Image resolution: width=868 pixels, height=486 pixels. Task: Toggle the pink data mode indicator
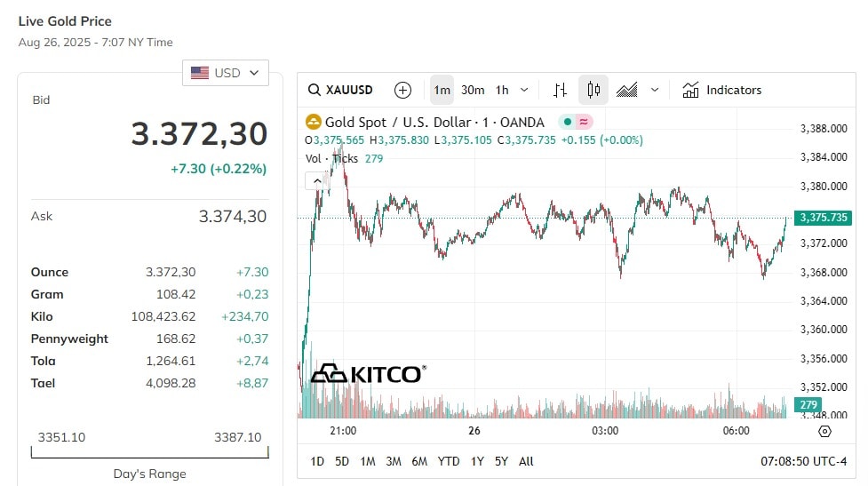584,122
